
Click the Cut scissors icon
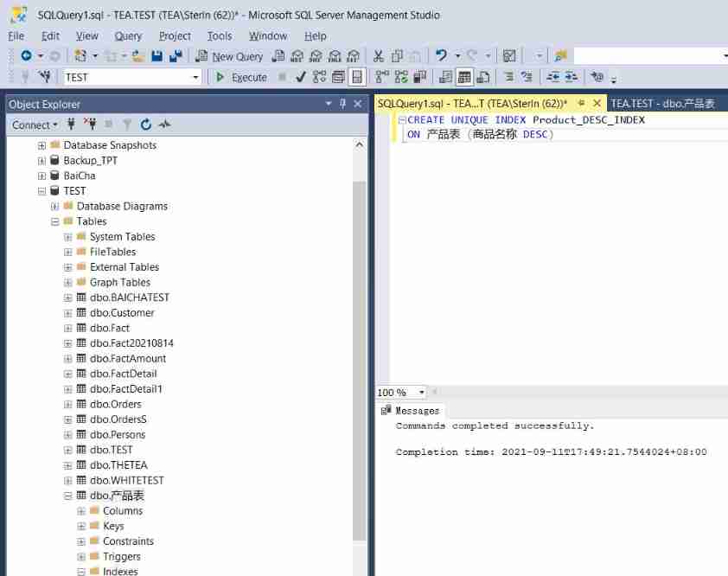(379, 56)
